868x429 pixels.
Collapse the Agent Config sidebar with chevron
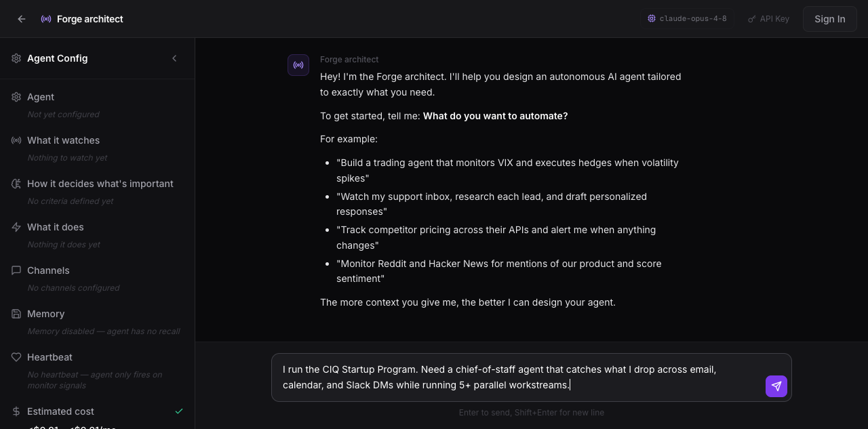(x=174, y=58)
